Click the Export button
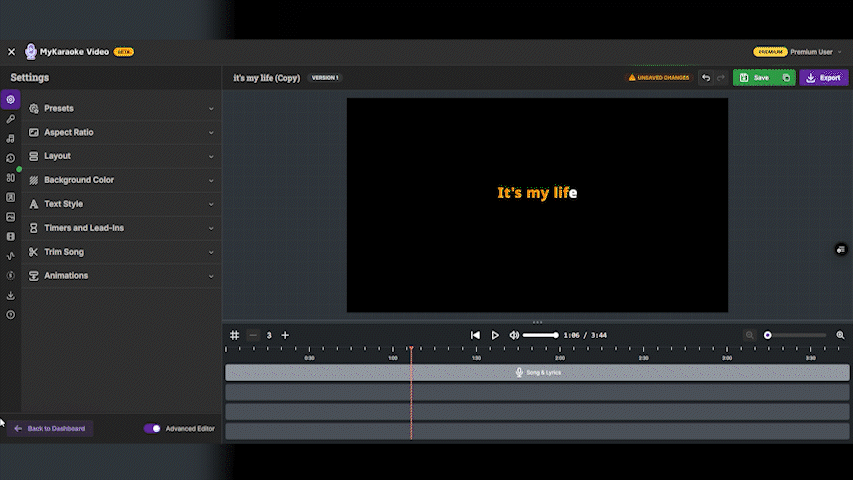Viewport: 854px width, 480px height. [823, 77]
